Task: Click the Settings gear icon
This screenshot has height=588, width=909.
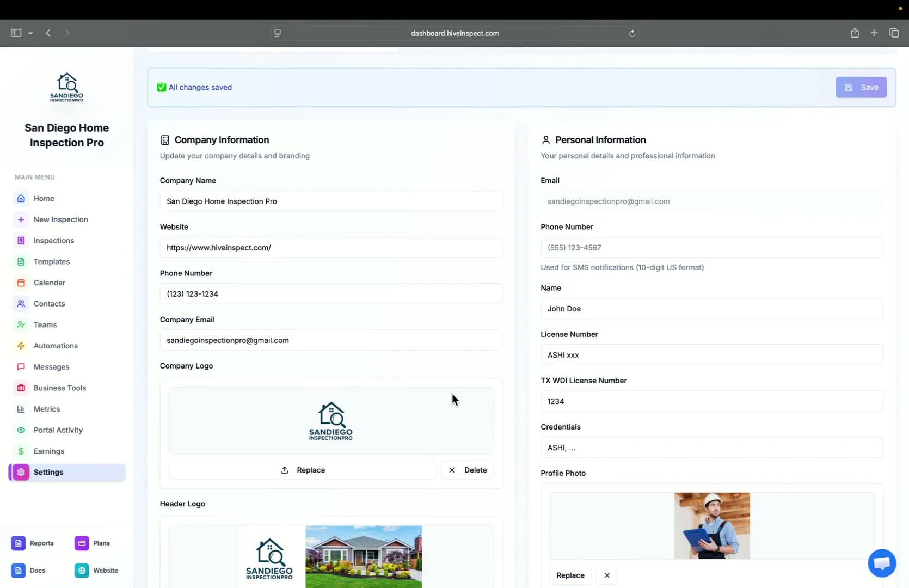Action: [21, 472]
